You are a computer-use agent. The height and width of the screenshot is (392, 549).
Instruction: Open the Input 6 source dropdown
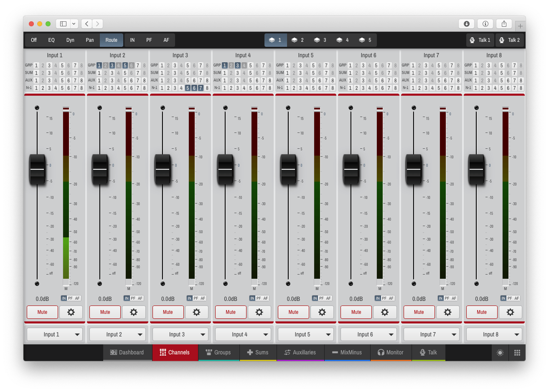click(369, 334)
